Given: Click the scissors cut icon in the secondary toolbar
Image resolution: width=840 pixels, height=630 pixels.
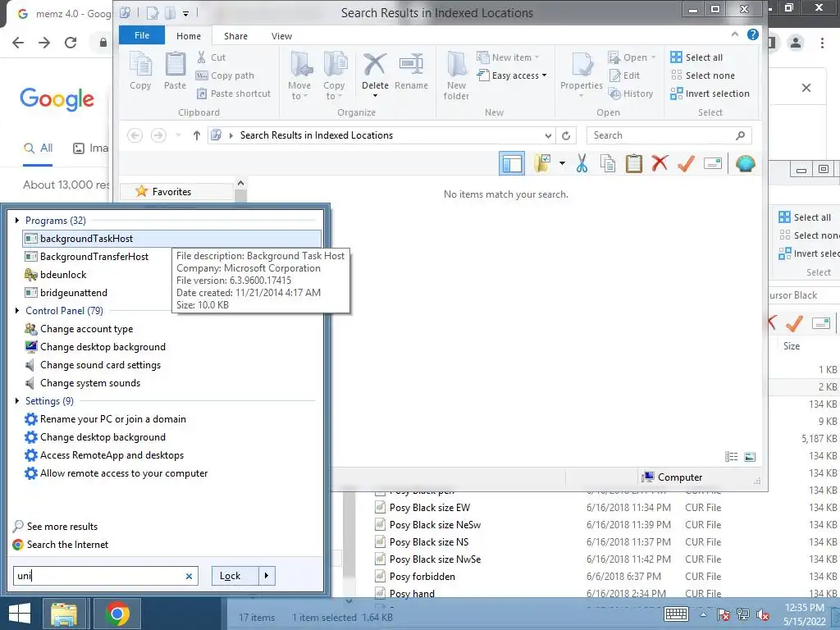Looking at the screenshot, I should point(582,163).
